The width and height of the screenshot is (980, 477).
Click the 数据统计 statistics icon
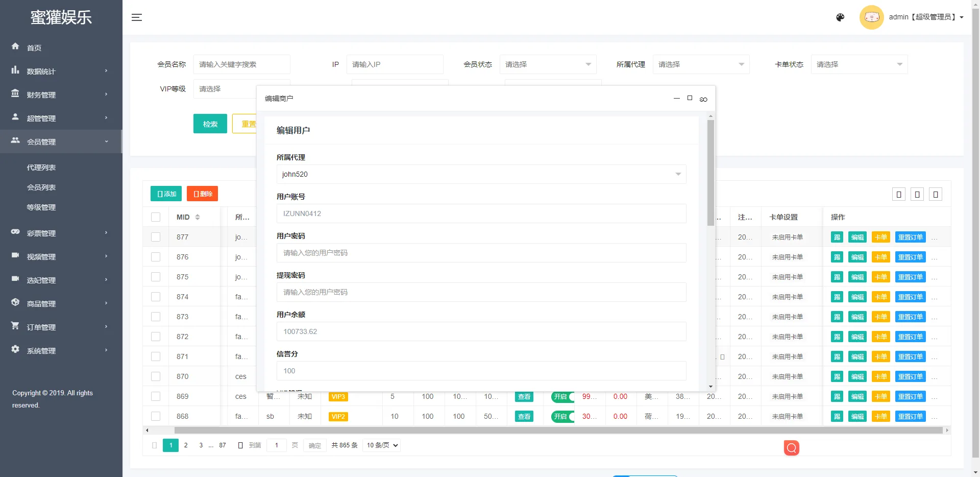(x=15, y=71)
